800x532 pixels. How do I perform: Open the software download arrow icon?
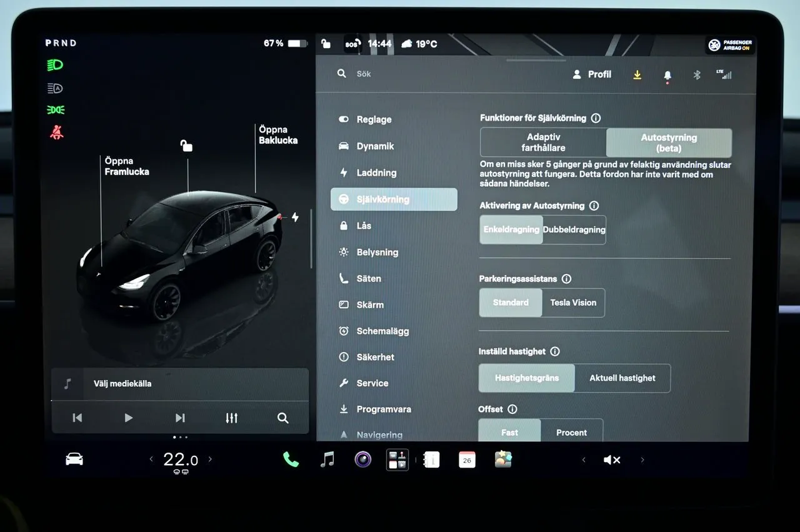[637, 74]
